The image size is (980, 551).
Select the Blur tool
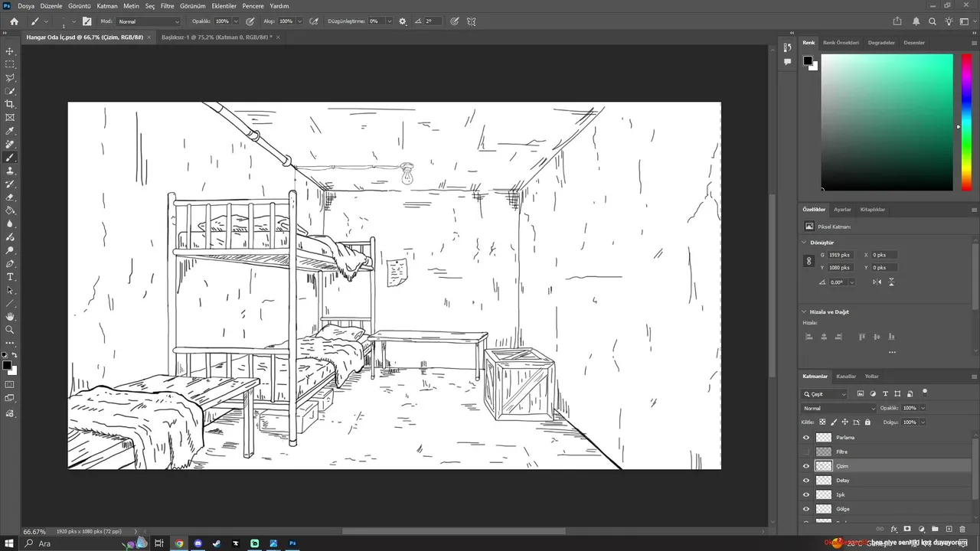tap(10, 223)
